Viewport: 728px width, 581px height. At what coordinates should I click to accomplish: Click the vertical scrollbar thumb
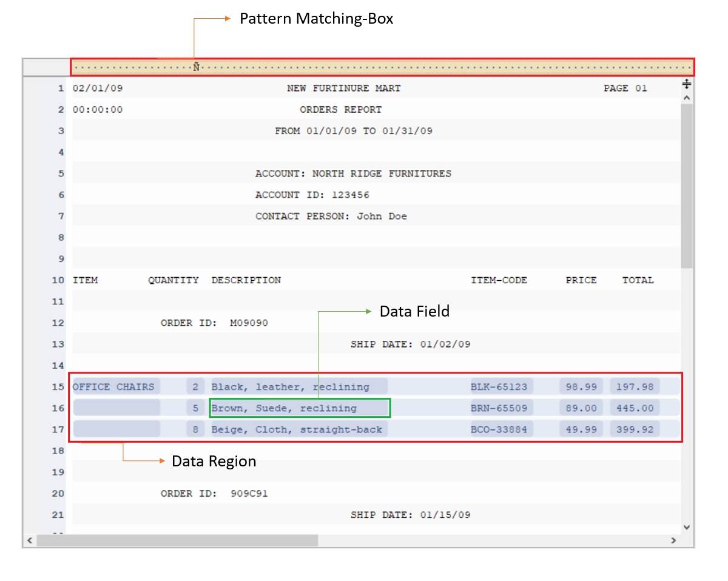coord(687,185)
